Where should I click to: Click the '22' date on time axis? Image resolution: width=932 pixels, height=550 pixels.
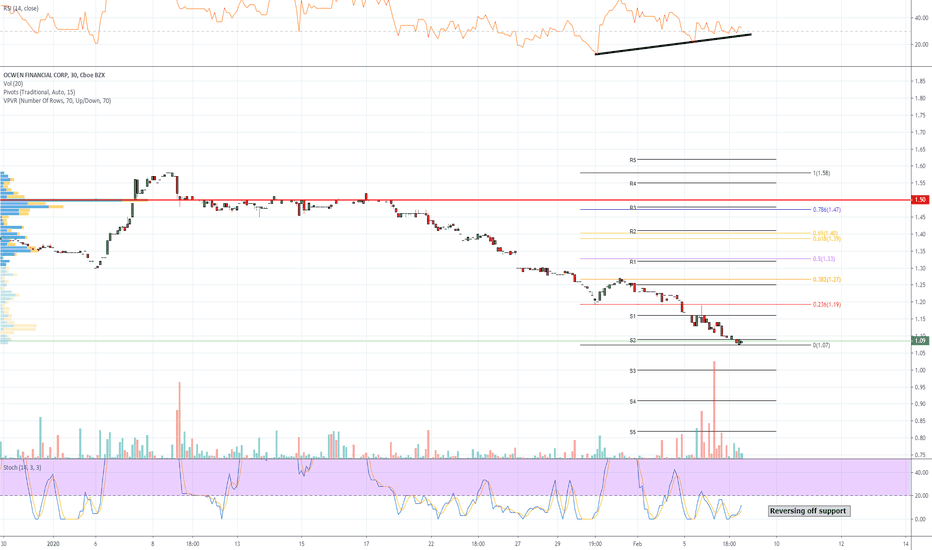tap(431, 543)
